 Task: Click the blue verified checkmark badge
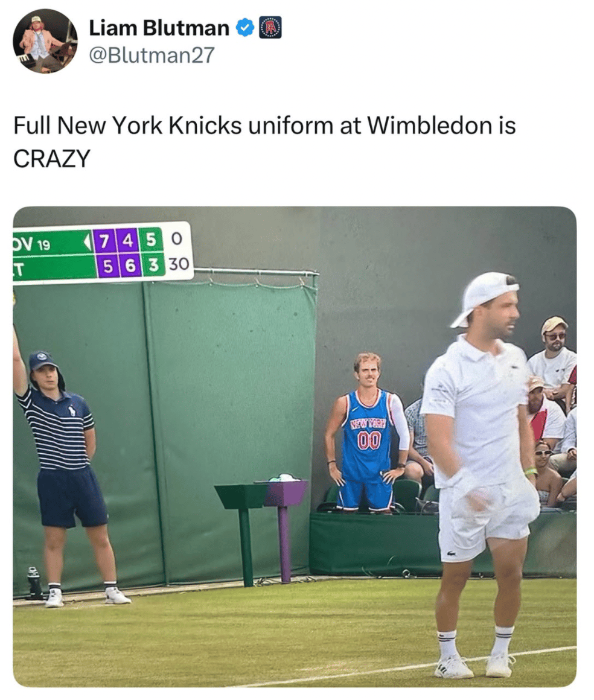(244, 28)
